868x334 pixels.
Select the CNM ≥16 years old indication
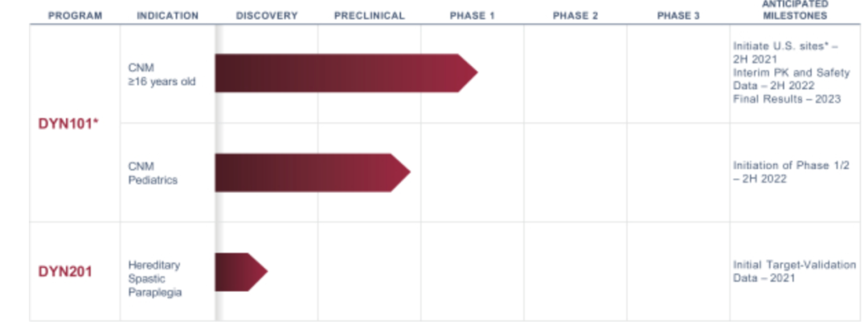[x=162, y=75]
